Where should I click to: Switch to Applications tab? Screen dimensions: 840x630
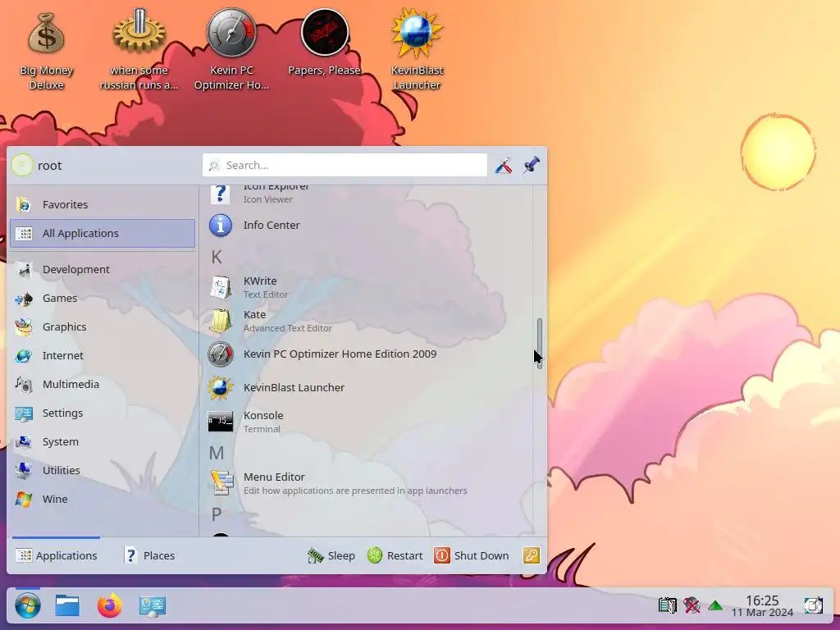[57, 555]
